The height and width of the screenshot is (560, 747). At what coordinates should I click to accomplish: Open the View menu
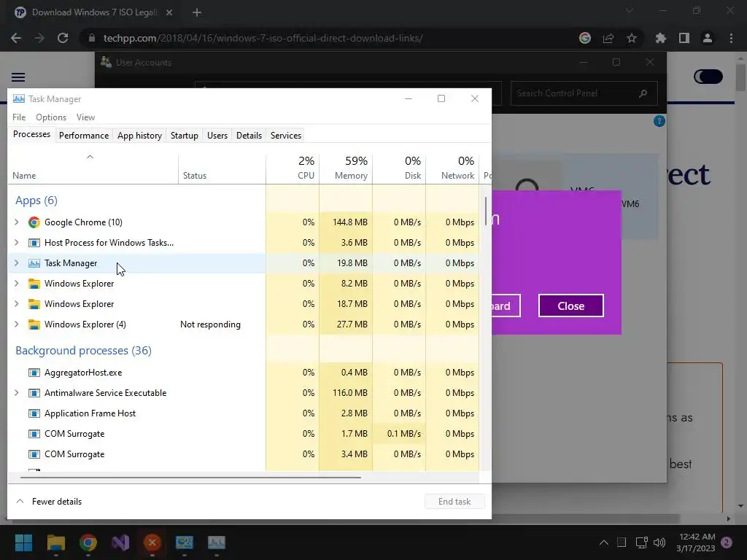(86, 117)
